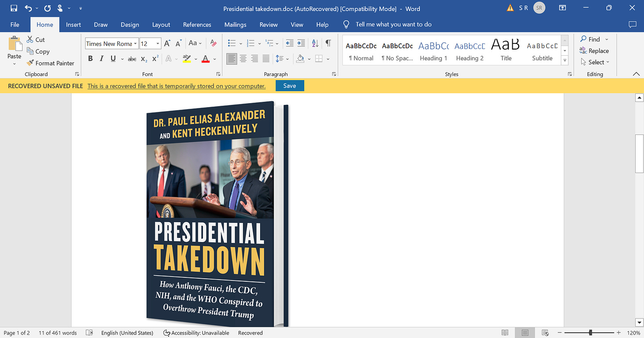
Task: Open the Line Spacing dropdown
Action: pyautogui.click(x=282, y=58)
